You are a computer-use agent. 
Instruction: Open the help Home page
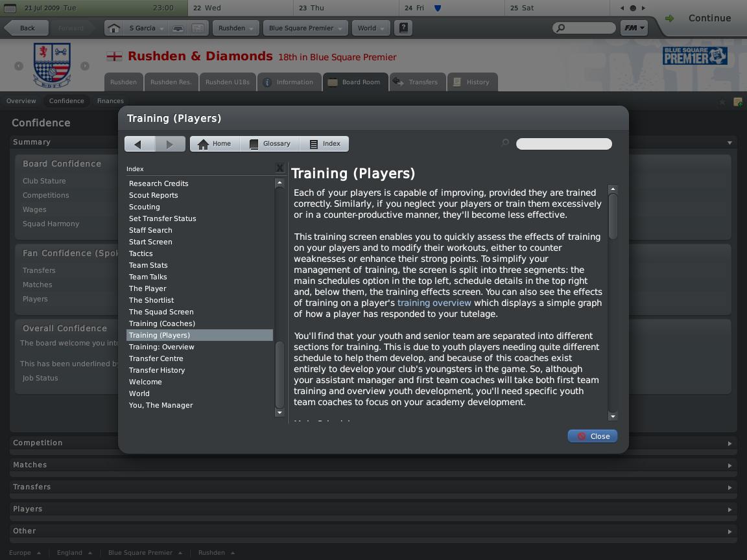[x=215, y=144]
